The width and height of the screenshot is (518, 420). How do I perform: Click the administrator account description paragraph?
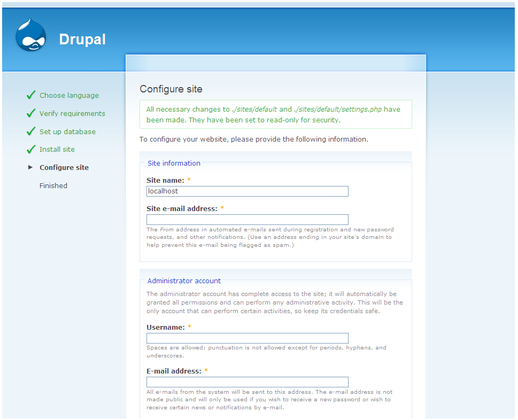[x=275, y=302]
